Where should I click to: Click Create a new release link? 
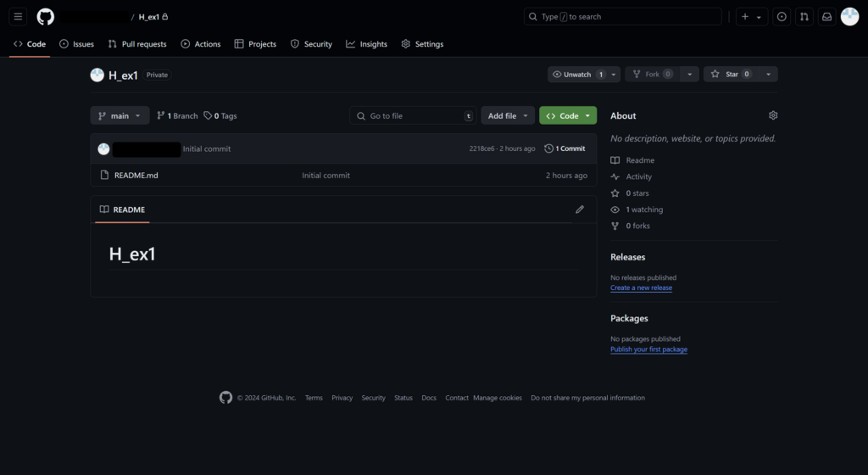pos(641,288)
